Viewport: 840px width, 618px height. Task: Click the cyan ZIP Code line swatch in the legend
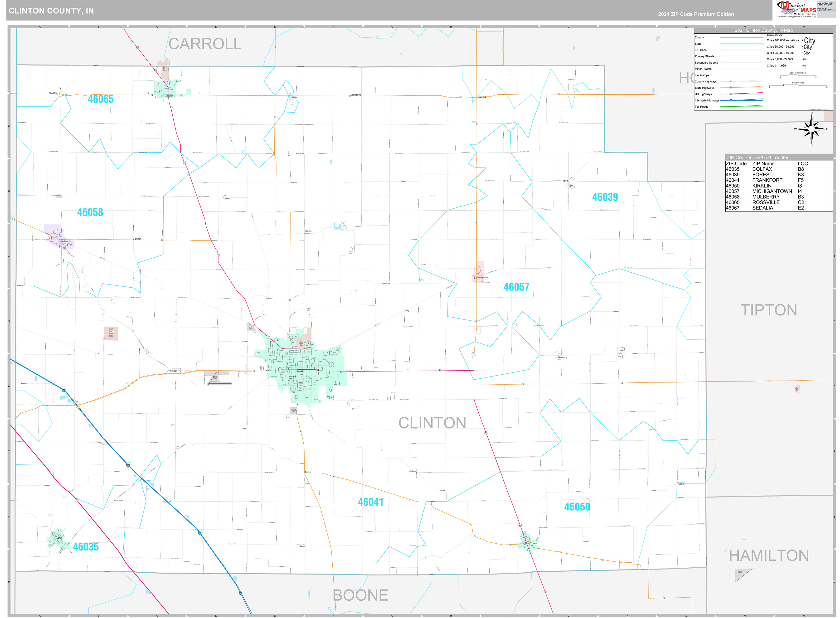click(741, 50)
